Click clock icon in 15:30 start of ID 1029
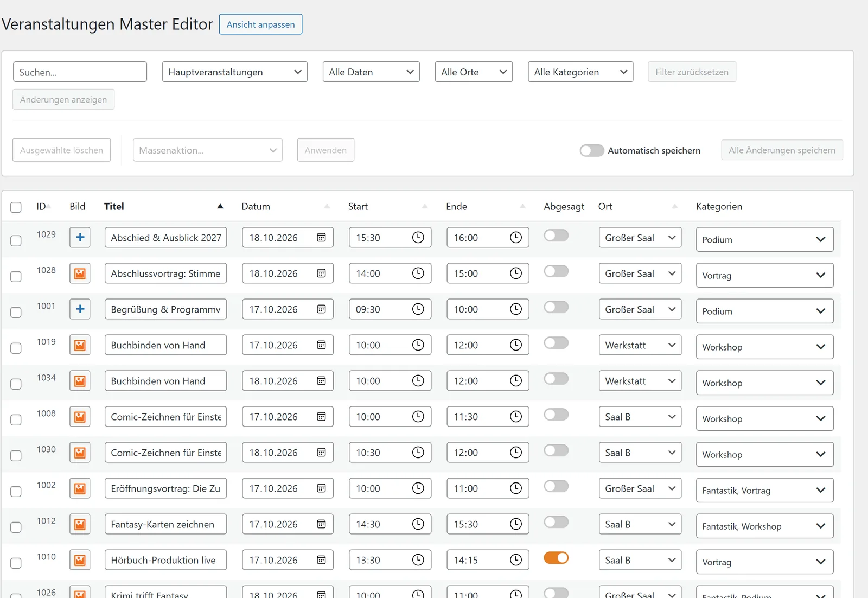Viewport: 868px width, 598px height. point(418,237)
